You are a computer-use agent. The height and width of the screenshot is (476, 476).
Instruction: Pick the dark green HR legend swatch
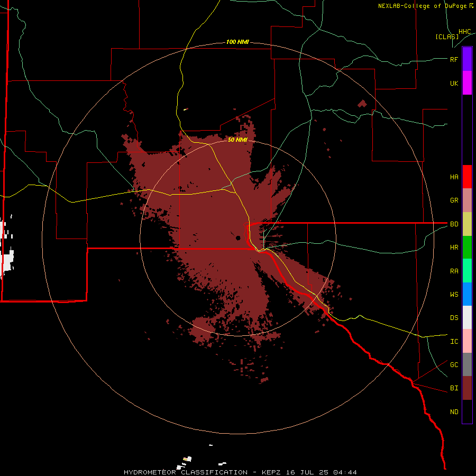pos(467,248)
